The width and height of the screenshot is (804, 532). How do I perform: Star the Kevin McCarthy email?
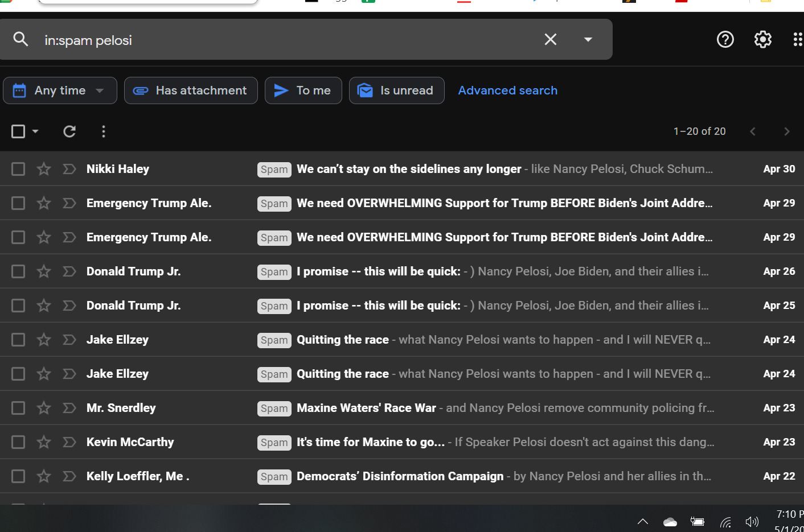click(44, 442)
